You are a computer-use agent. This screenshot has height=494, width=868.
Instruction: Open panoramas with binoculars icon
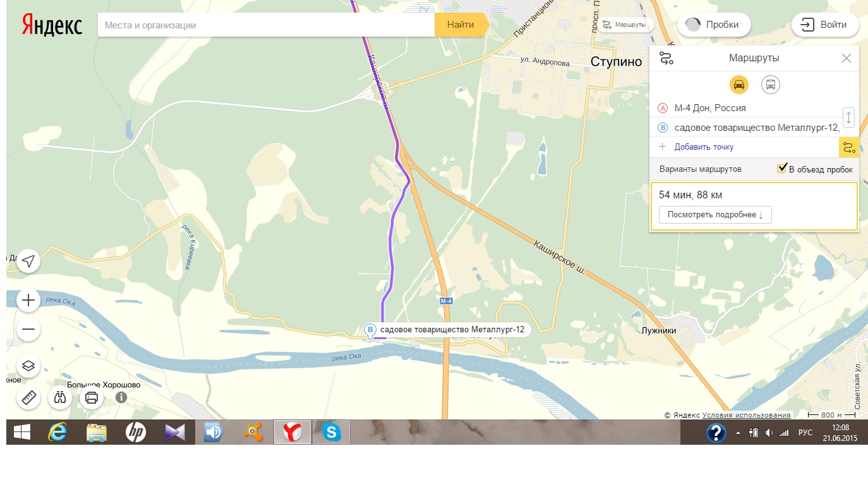(x=60, y=398)
